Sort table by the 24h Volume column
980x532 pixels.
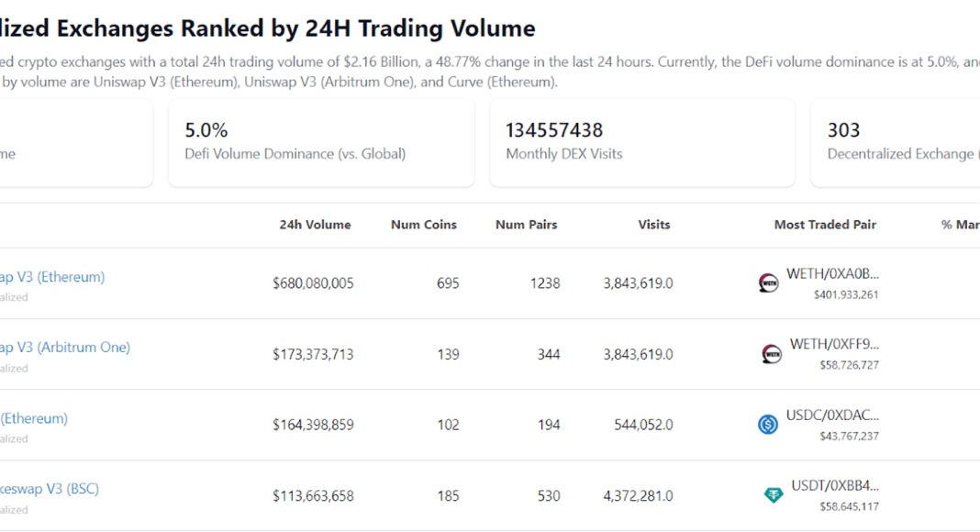pyautogui.click(x=315, y=225)
